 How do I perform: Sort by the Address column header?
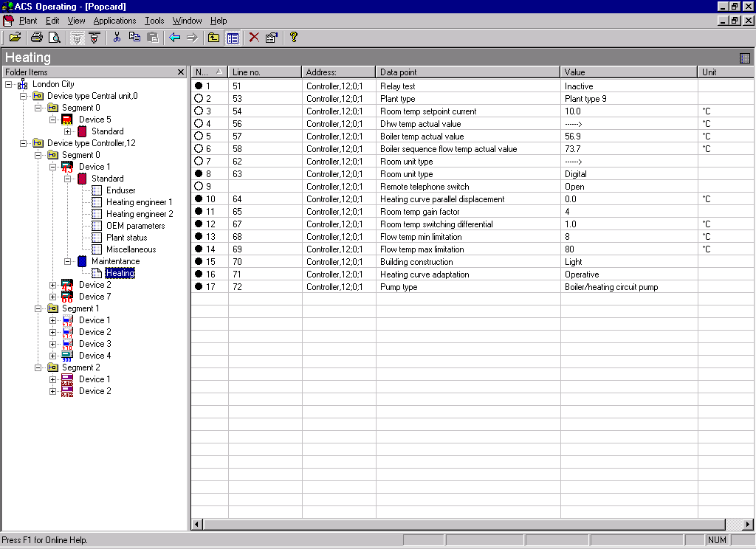(338, 72)
